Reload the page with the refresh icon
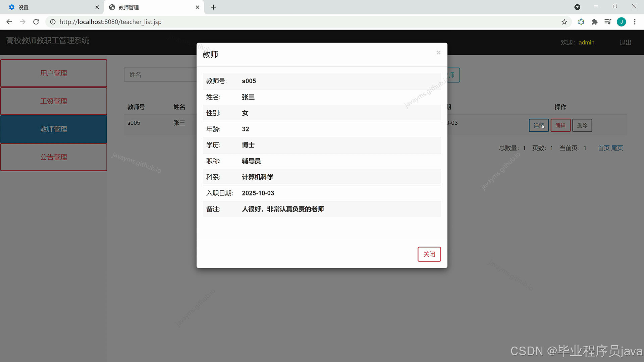 pyautogui.click(x=36, y=22)
